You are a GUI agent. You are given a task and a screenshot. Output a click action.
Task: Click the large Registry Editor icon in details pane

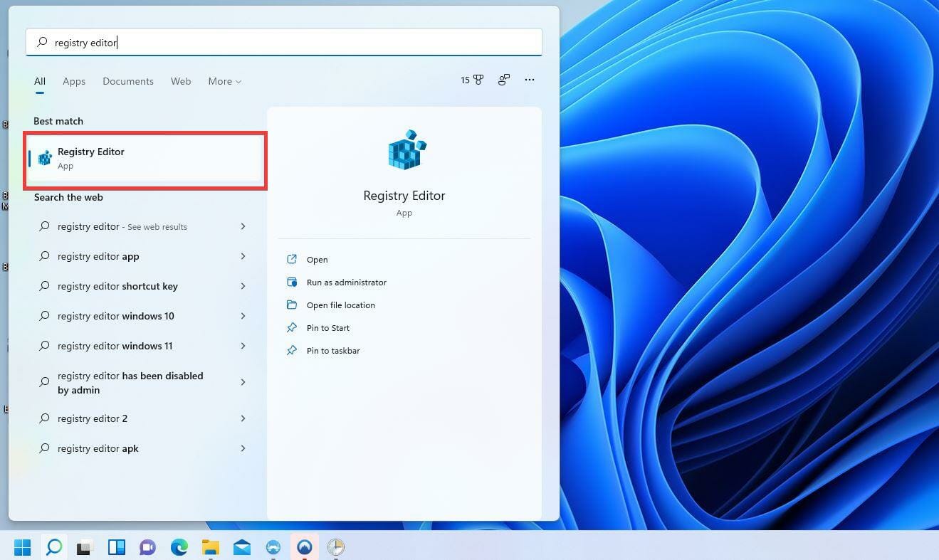tap(406, 150)
